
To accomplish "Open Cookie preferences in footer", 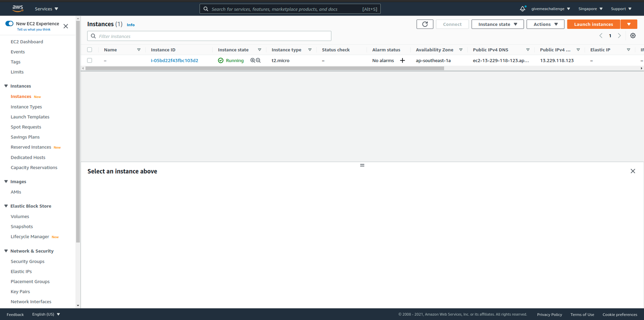I will coord(620,315).
